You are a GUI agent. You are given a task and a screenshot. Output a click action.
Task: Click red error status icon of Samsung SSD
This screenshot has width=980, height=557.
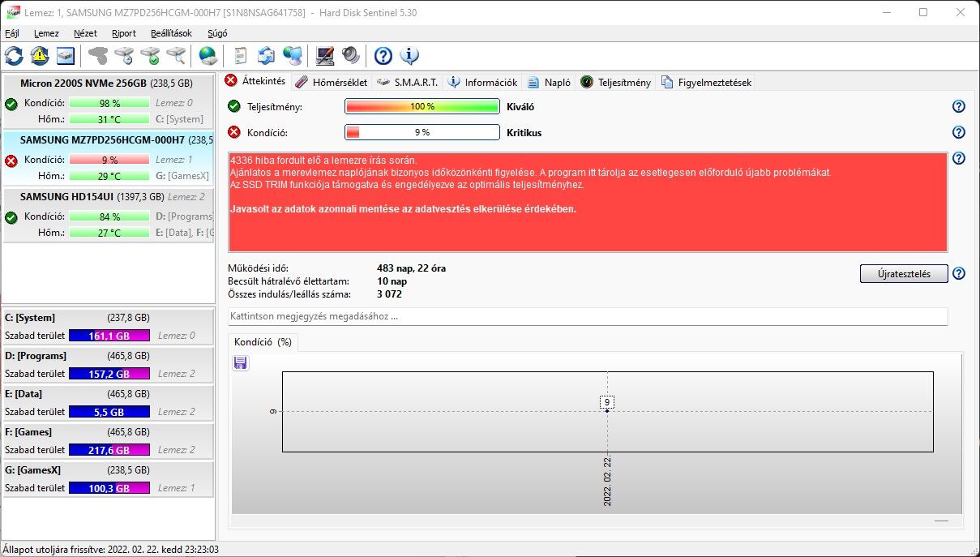pyautogui.click(x=11, y=161)
